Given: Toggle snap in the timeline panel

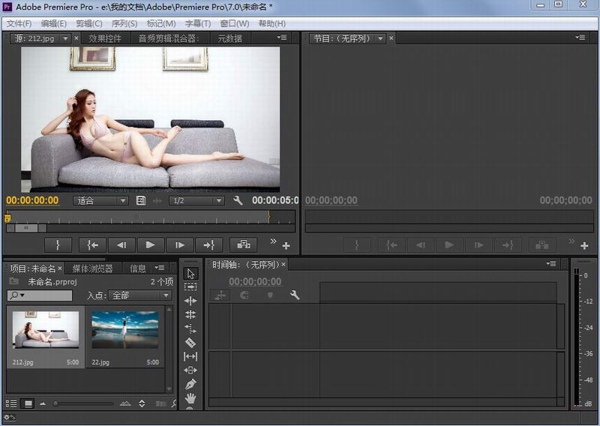Looking at the screenshot, I should click(x=243, y=295).
